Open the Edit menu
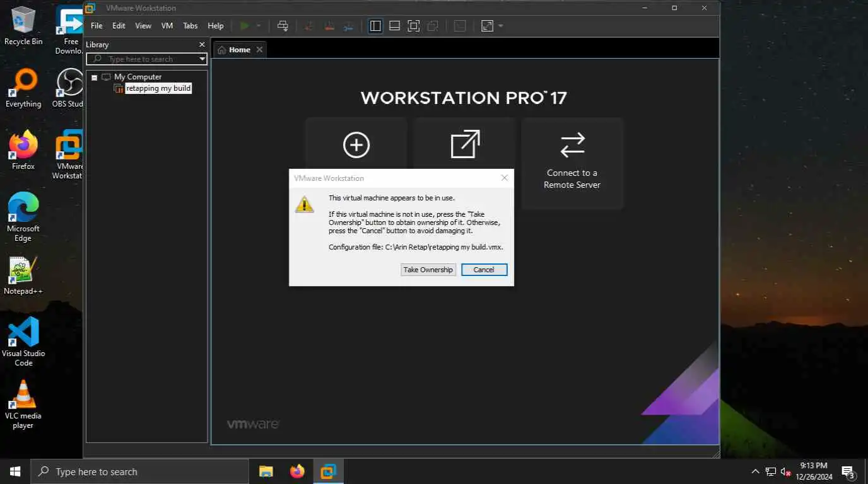 [x=119, y=26]
